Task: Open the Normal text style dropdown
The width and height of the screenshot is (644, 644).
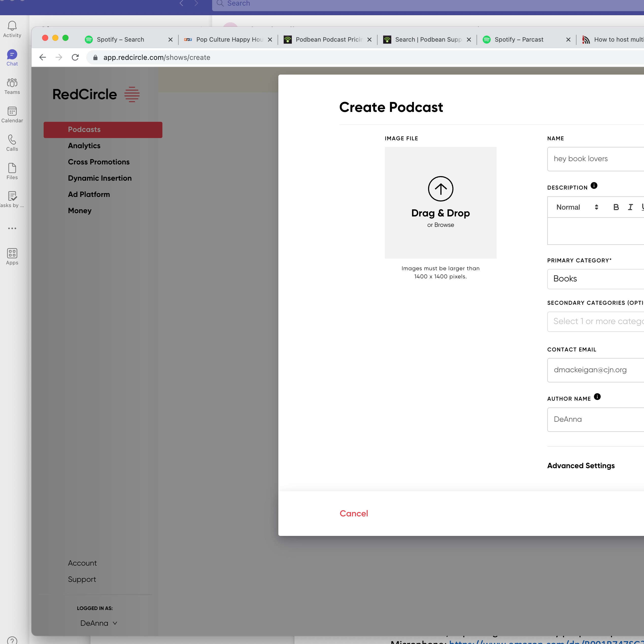Action: [x=577, y=207]
